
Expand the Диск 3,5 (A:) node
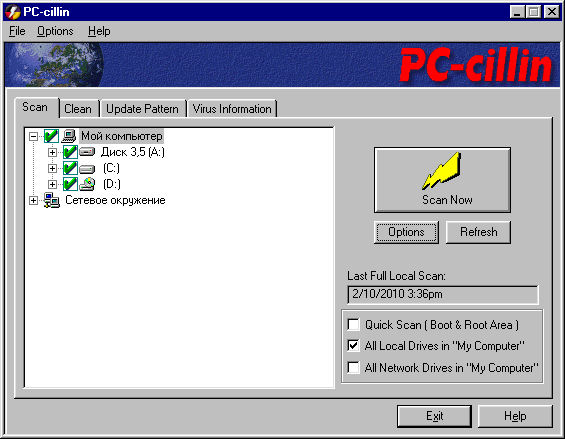pyautogui.click(x=52, y=152)
